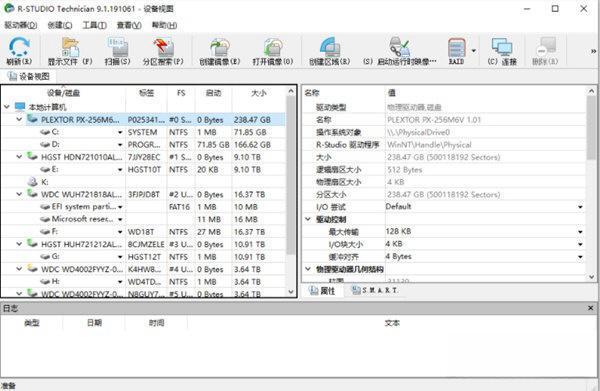
Task: Select the EFI system partition row
Action: pyautogui.click(x=143, y=207)
